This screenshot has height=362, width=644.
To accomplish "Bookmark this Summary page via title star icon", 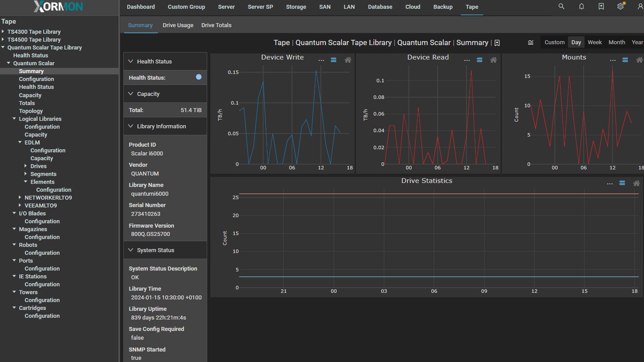I will click(x=497, y=43).
